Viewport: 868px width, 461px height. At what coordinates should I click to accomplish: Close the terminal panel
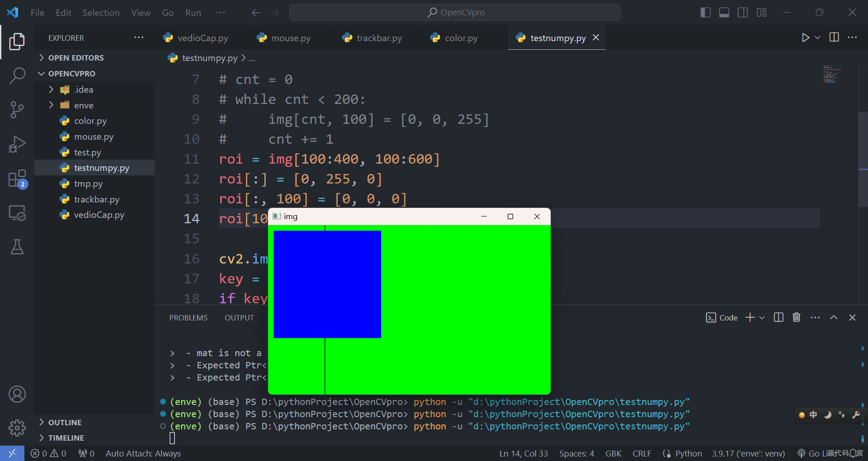(x=852, y=318)
